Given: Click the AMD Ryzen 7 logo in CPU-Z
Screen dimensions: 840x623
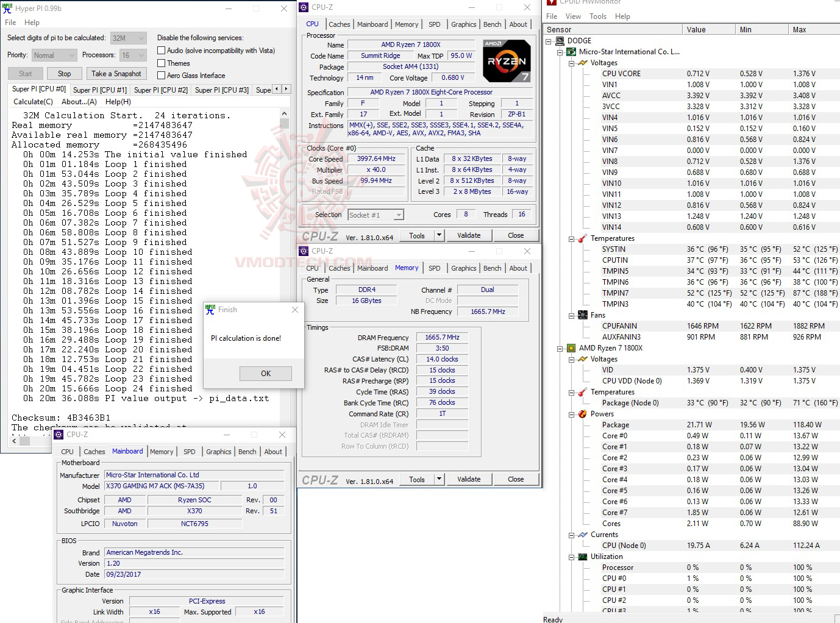Looking at the screenshot, I should [x=506, y=60].
